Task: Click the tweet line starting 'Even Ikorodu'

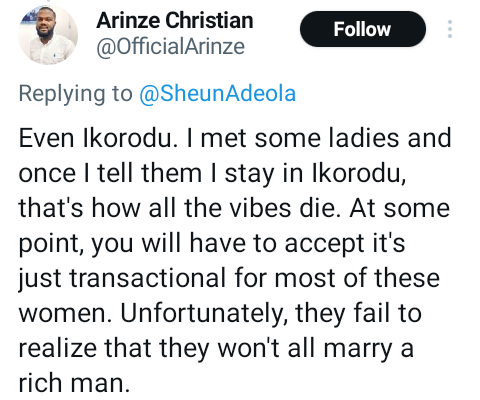Action: pos(235,138)
